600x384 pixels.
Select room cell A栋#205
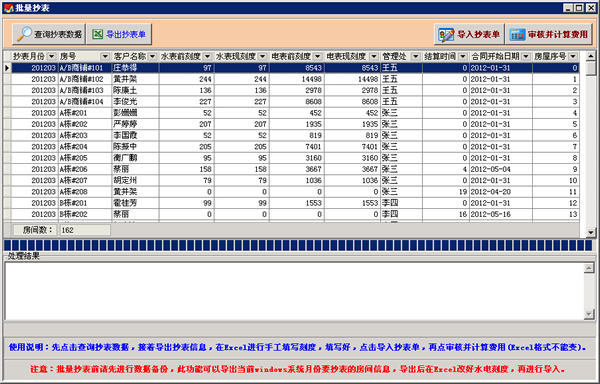(85, 158)
